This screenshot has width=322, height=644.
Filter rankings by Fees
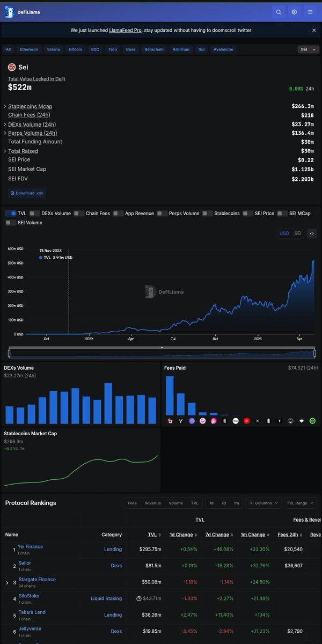point(132,503)
